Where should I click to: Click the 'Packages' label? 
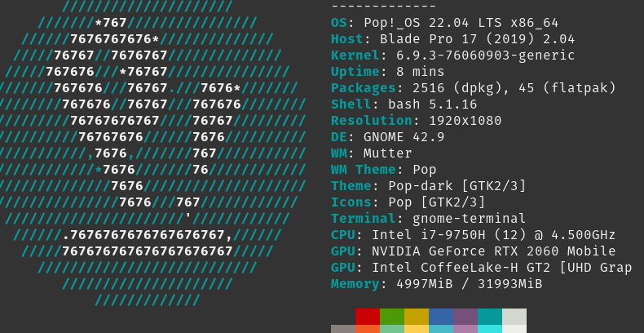pyautogui.click(x=364, y=88)
